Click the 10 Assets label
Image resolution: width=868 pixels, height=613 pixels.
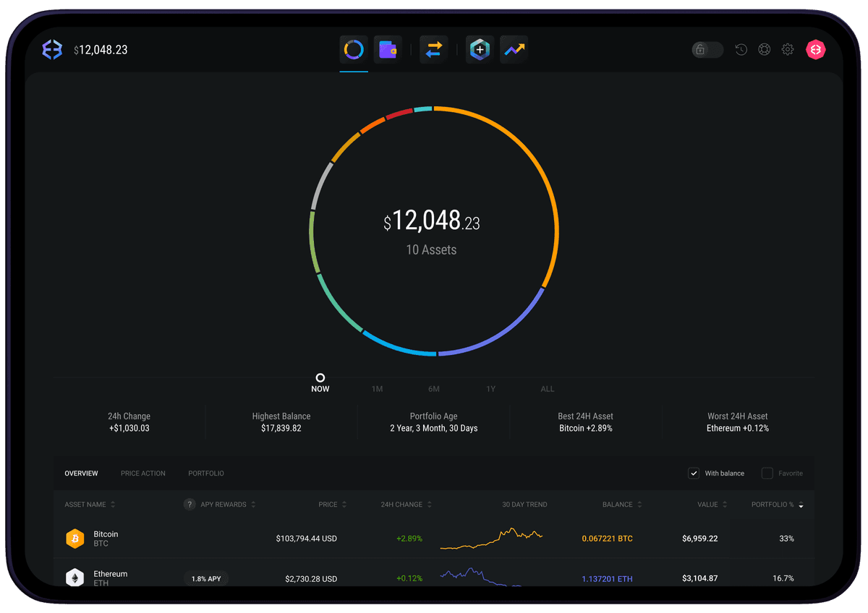click(431, 250)
